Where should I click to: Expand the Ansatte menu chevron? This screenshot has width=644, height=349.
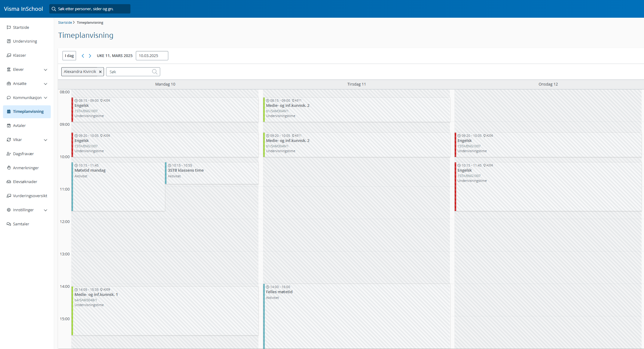click(x=46, y=84)
